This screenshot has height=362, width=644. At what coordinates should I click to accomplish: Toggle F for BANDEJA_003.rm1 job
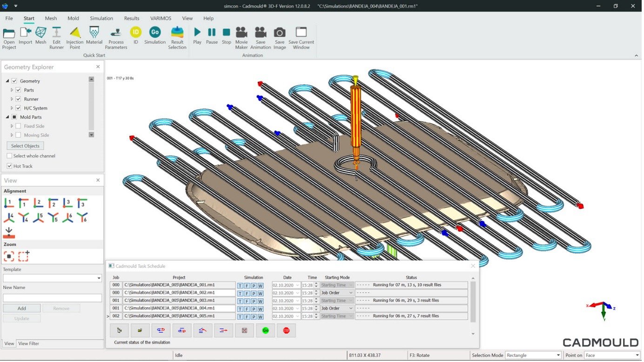(x=247, y=301)
